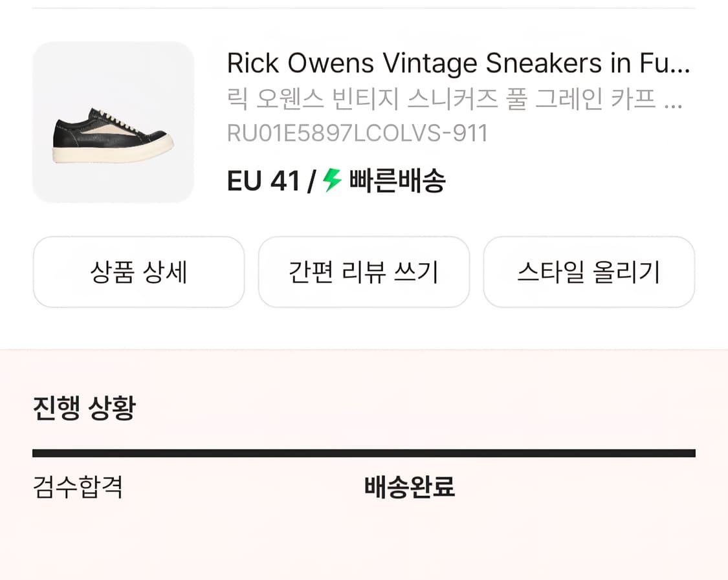Open the Rick Owens sneaker thumbnail
Viewport: 728px width, 580px height.
pyautogui.click(x=113, y=122)
